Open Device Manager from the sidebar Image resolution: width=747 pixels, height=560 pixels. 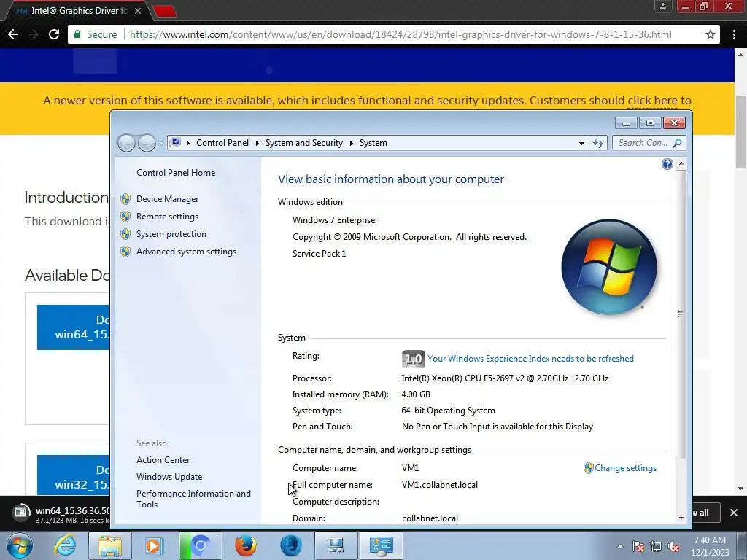pos(167,199)
